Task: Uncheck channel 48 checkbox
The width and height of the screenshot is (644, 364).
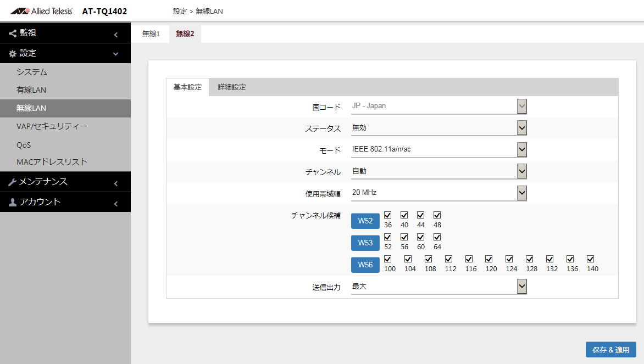Action: [x=437, y=215]
